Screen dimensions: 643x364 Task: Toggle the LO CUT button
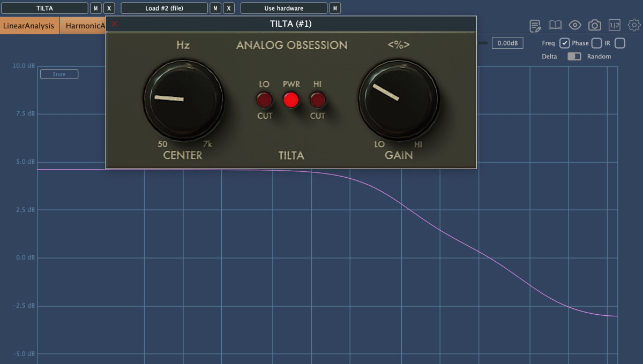click(x=264, y=100)
